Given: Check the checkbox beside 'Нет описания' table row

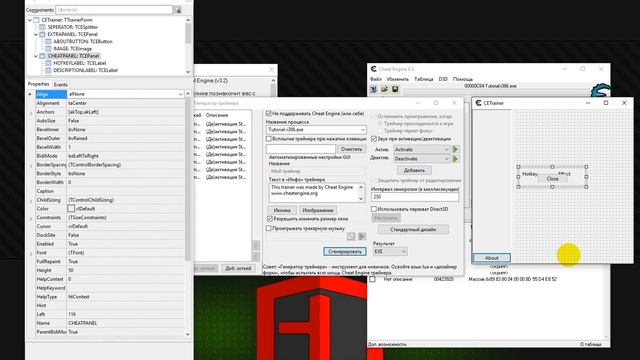Looking at the screenshot, I should (x=373, y=279).
